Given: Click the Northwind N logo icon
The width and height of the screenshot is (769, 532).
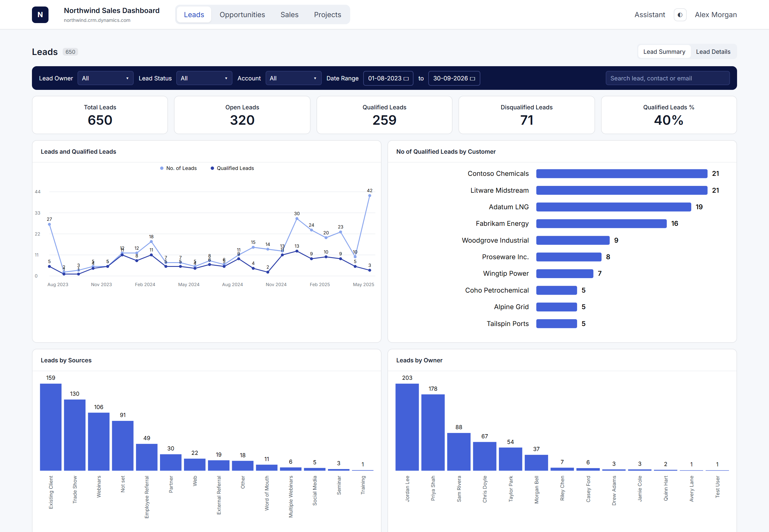Looking at the screenshot, I should point(40,15).
